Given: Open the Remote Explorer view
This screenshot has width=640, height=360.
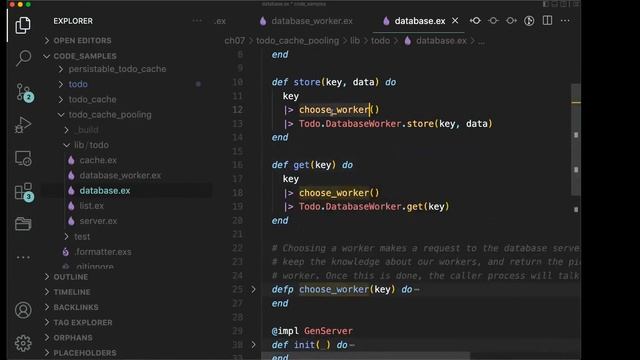Looking at the screenshot, I should [23, 158].
